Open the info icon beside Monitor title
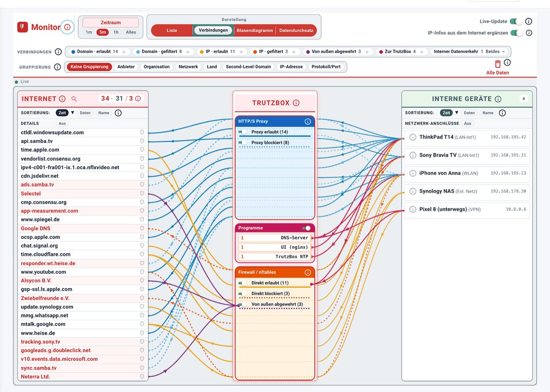The height and width of the screenshot is (392, 550). coord(67,27)
